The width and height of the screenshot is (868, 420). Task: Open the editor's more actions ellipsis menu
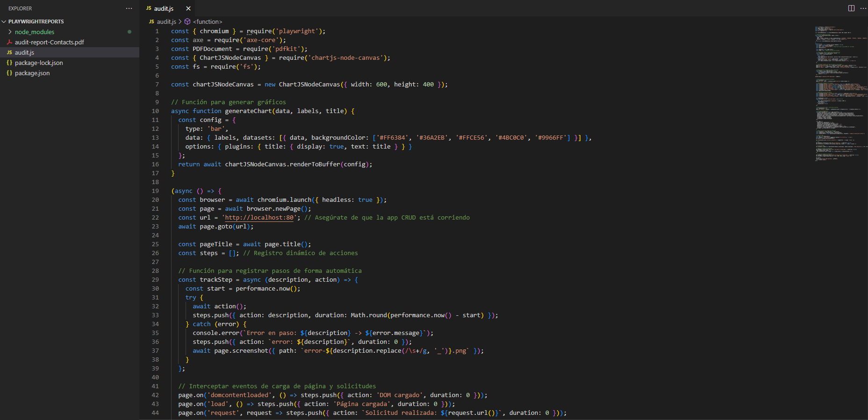pos(863,8)
